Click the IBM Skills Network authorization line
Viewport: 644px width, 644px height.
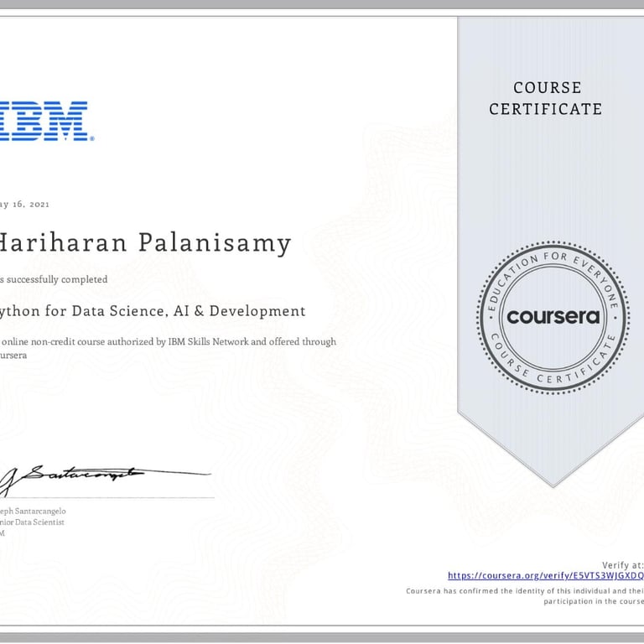(168, 342)
